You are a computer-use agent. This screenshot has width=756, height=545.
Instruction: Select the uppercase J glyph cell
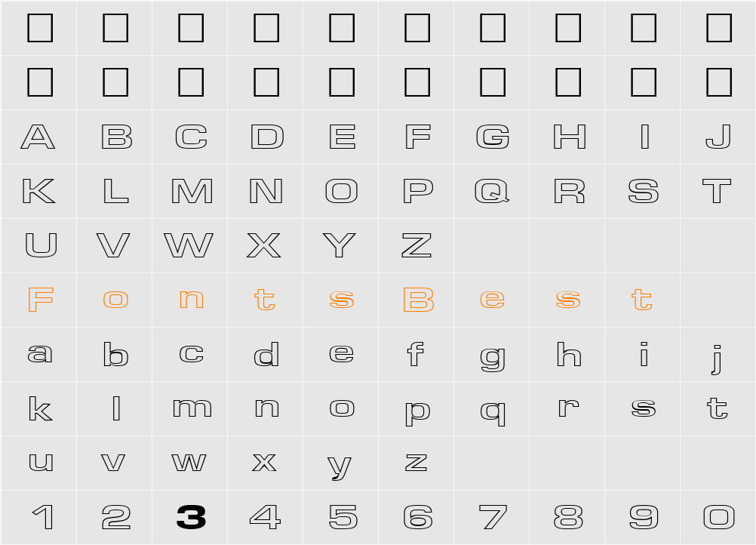tap(718, 137)
